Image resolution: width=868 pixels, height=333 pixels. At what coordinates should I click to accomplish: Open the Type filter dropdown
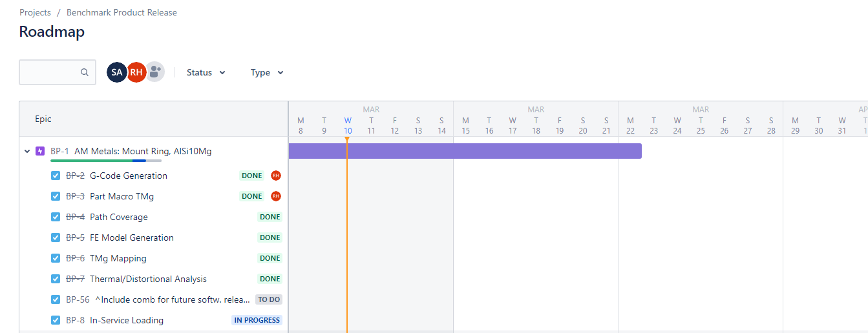(x=267, y=72)
